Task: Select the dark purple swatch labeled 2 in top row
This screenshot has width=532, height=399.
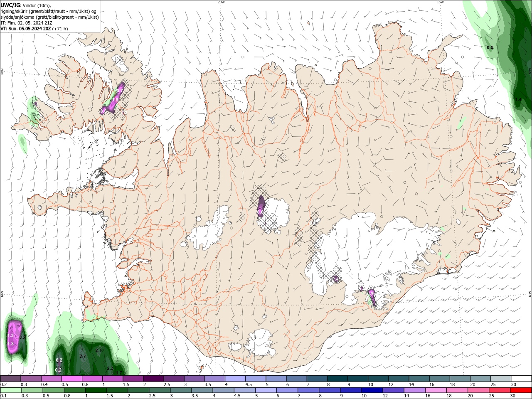Action: (x=153, y=379)
